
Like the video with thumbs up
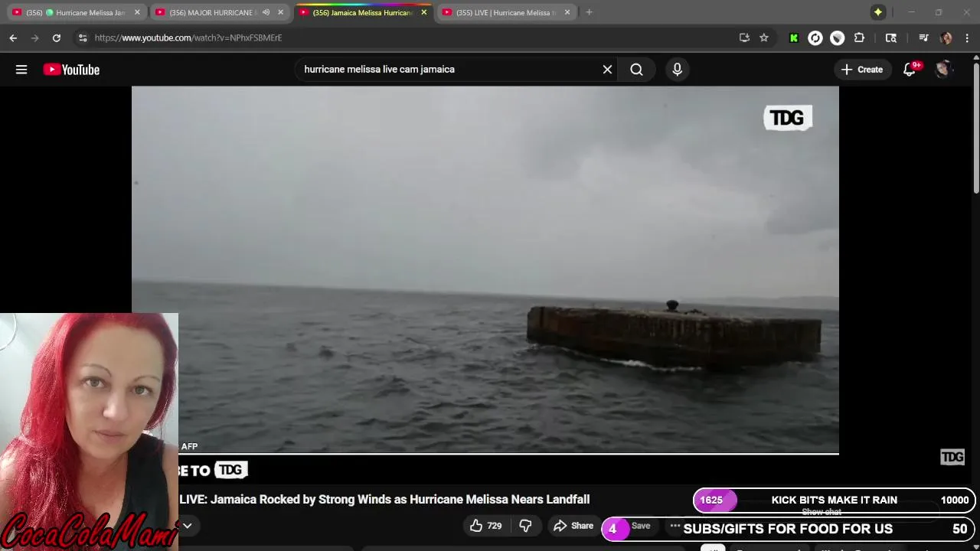point(485,526)
